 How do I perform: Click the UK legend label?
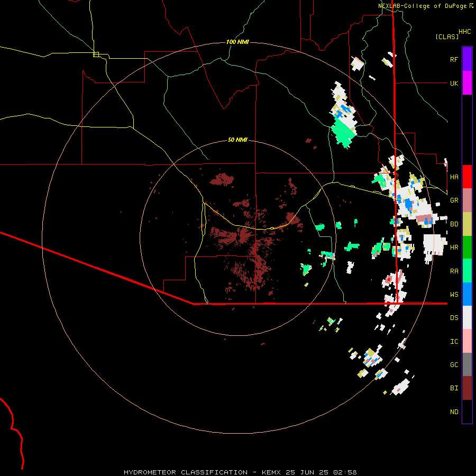pyautogui.click(x=454, y=83)
